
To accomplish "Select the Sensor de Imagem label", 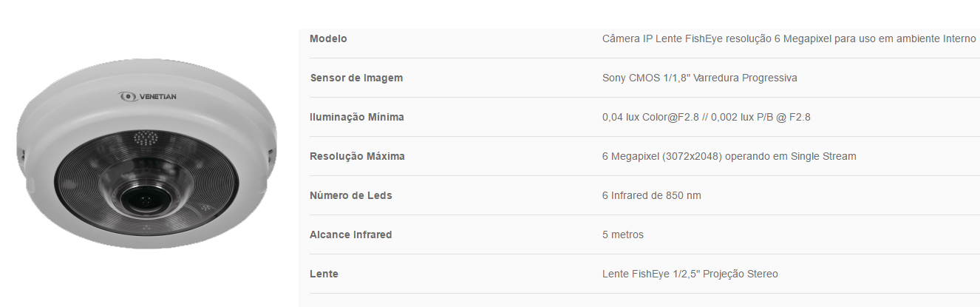I will click(356, 78).
